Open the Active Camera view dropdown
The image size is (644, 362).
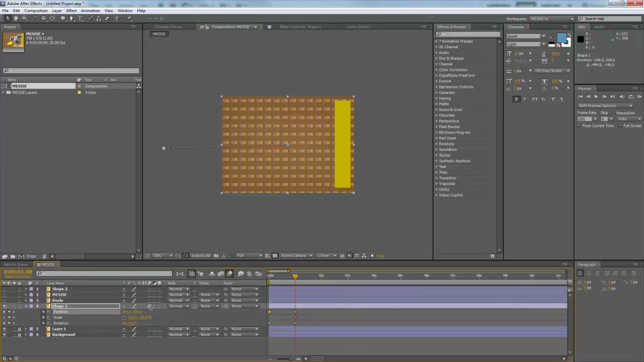tap(297, 255)
